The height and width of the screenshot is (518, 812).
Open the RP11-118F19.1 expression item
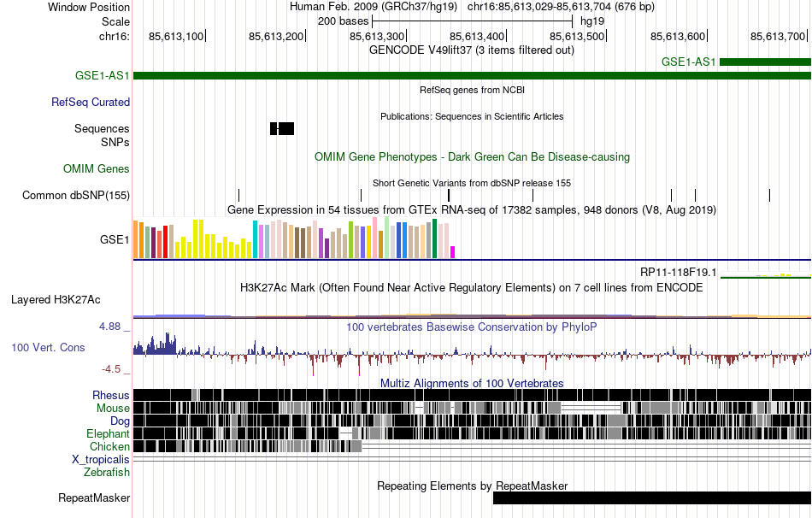pos(679,273)
